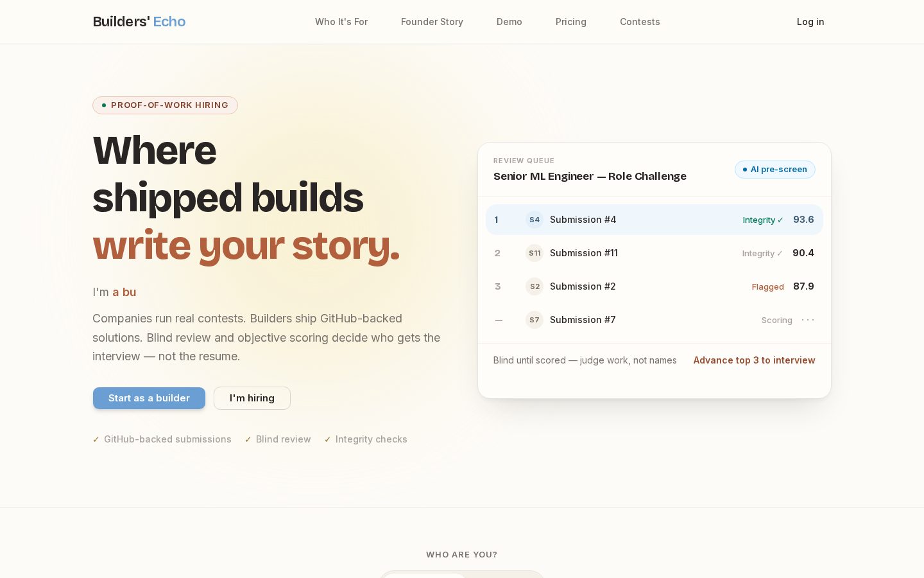Select the Submission #4 row
This screenshot has height=578, width=924.
[x=654, y=220]
